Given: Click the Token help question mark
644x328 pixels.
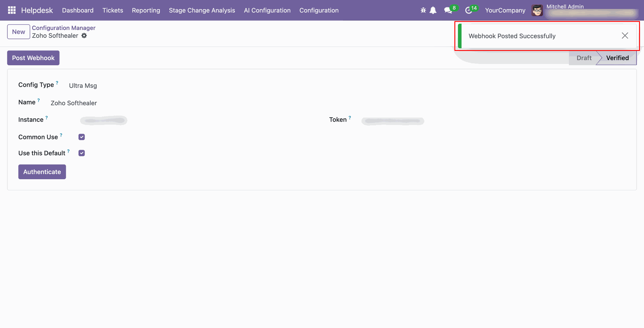Looking at the screenshot, I should point(350,117).
